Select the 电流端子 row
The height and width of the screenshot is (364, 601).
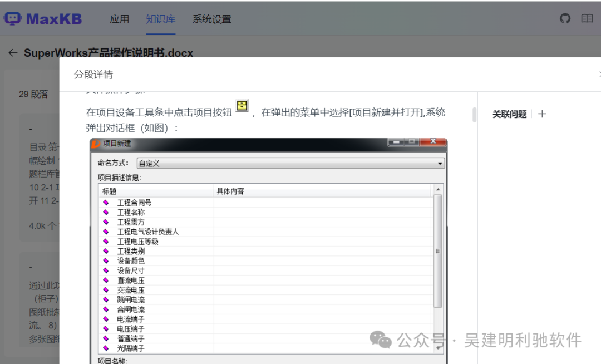coord(265,319)
